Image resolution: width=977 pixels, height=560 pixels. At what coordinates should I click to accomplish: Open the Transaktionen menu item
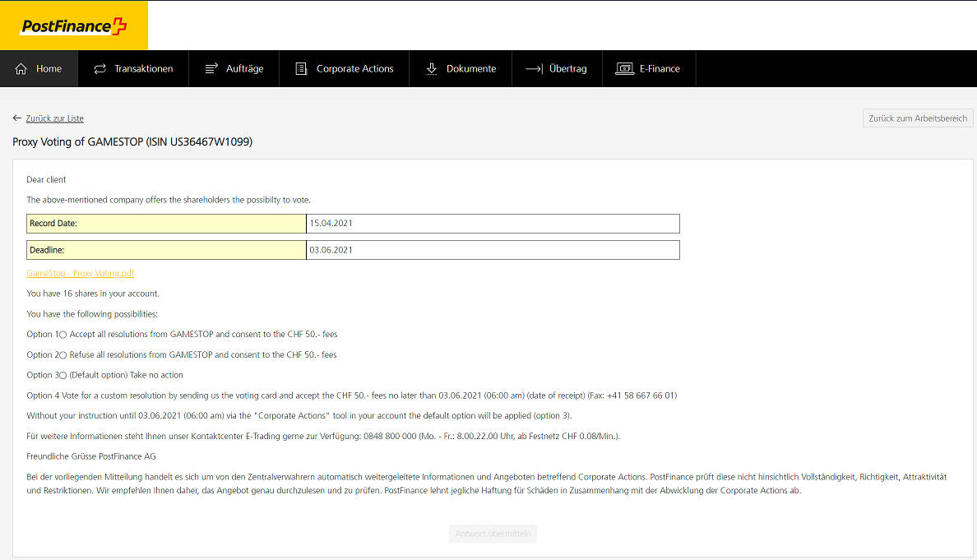pos(133,68)
